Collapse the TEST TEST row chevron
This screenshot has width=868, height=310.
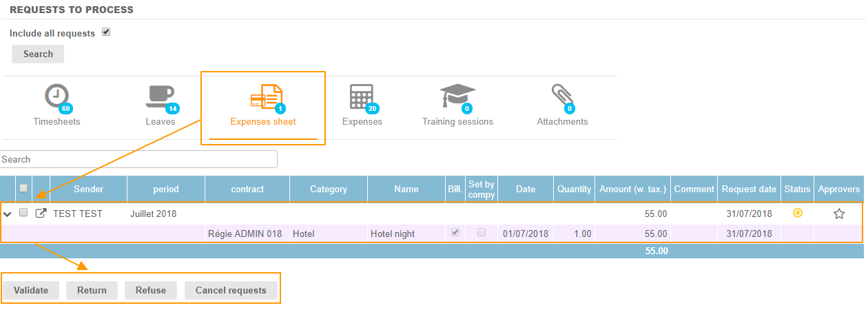8,214
